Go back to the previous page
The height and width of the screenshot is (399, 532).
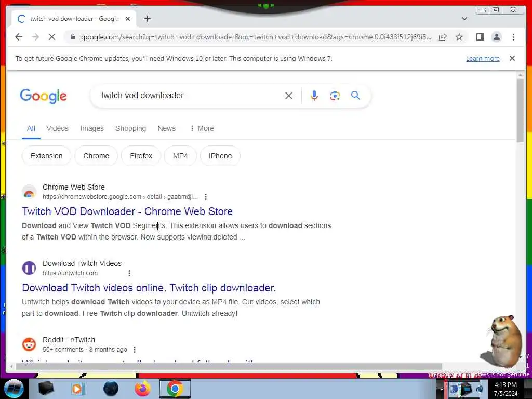coord(19,37)
